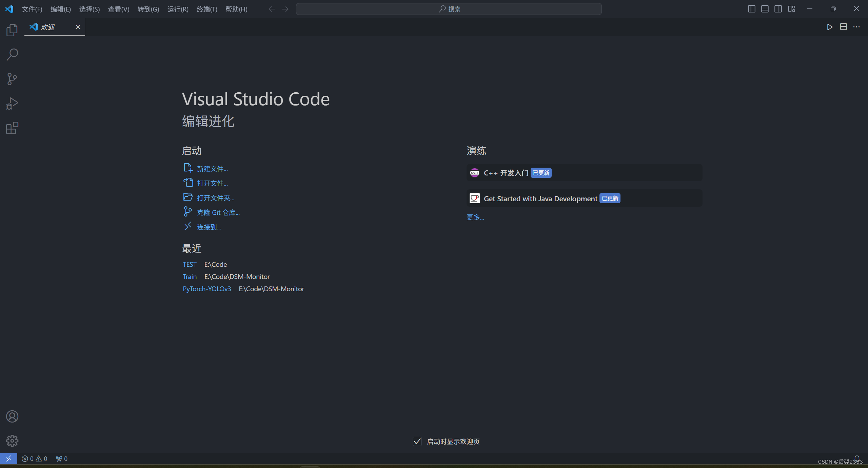Click the open file icon beside 打开文件
868x468 pixels.
[188, 183]
